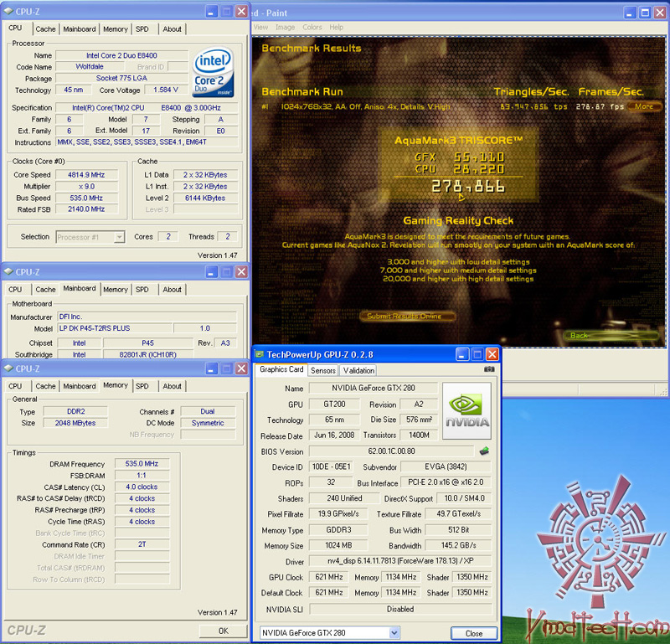Click the Level 2 cache 6144 KBytes value
670x644 pixels.
click(205, 198)
